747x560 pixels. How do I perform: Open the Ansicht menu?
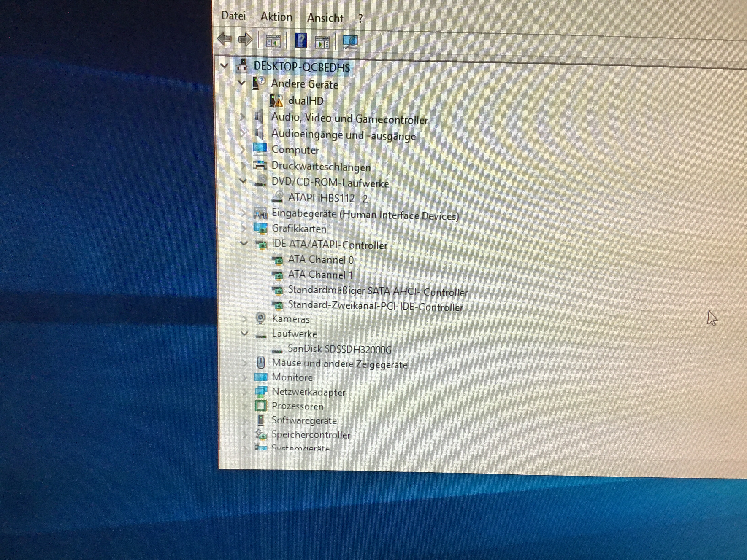pos(325,18)
